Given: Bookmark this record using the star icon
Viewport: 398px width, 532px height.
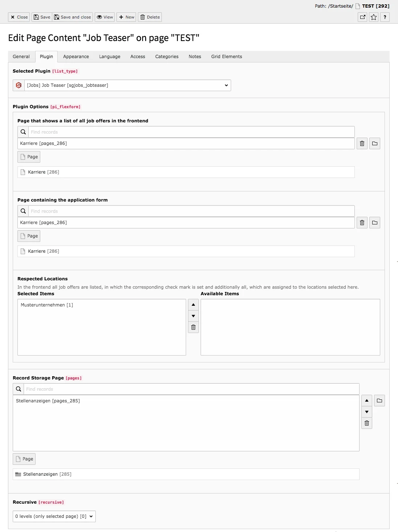Looking at the screenshot, I should click(x=373, y=17).
